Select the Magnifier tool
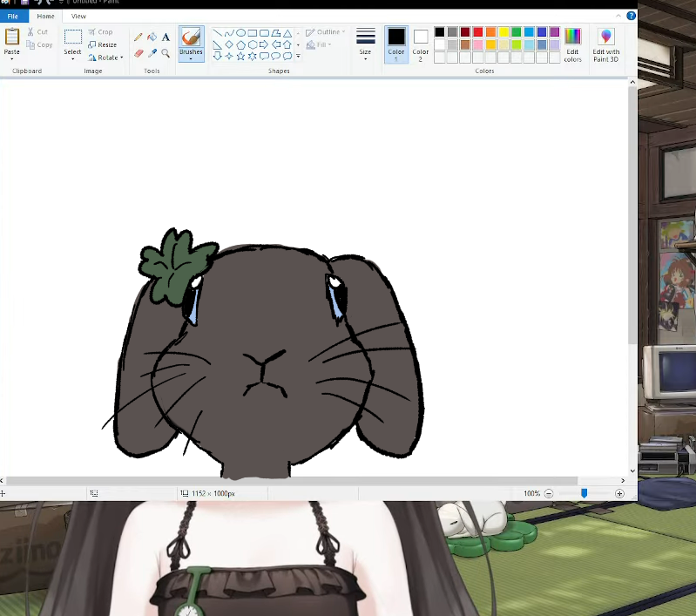696x616 pixels. pos(166,53)
